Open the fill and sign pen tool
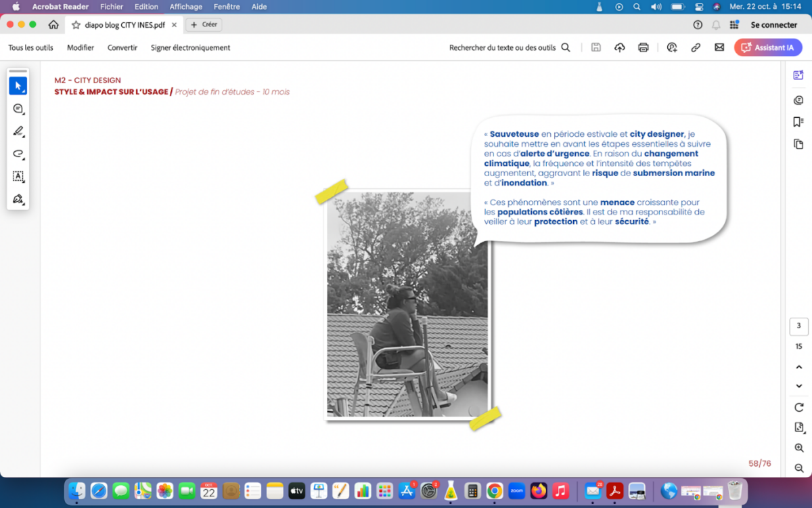The image size is (812, 508). click(x=18, y=199)
